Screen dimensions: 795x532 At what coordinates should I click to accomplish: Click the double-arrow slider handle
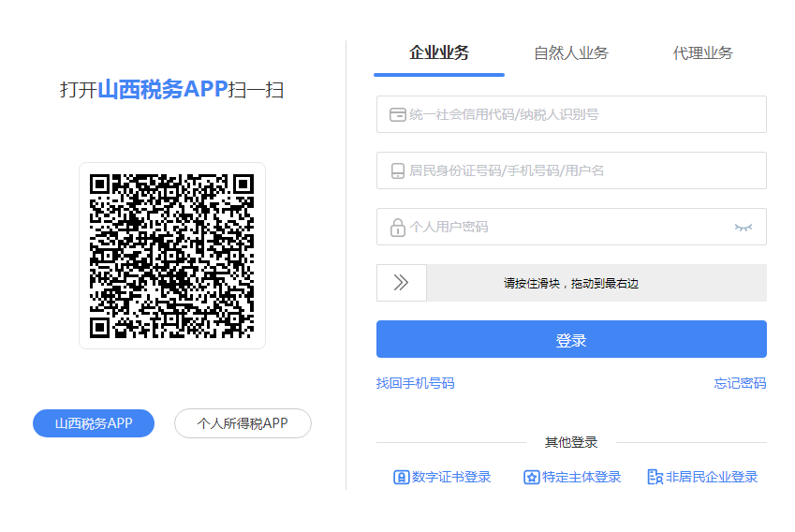click(x=402, y=283)
